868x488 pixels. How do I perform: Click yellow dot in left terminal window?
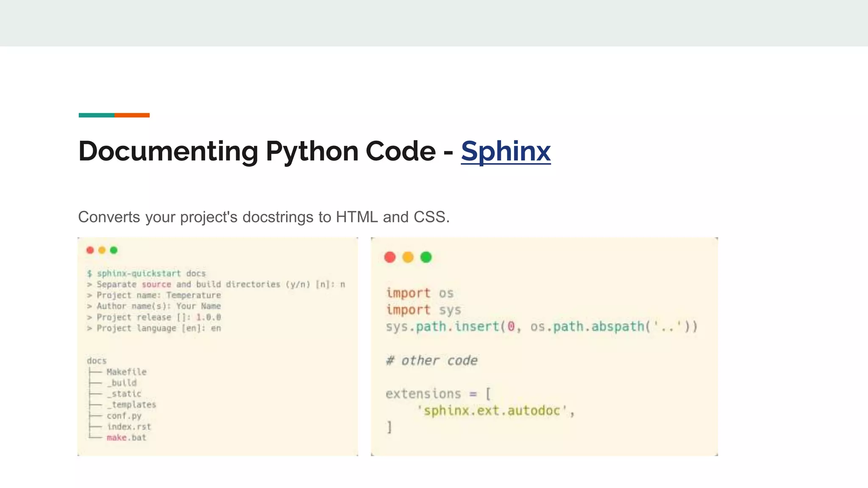tap(102, 250)
